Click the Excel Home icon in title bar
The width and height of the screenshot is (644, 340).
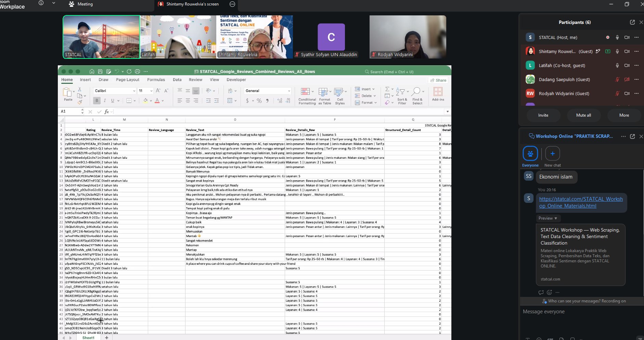coord(92,71)
